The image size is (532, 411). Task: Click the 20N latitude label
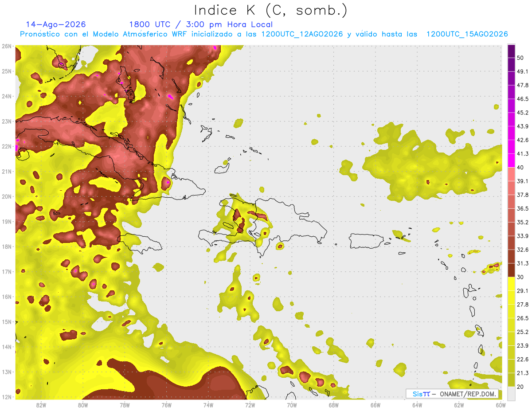pos(6,196)
